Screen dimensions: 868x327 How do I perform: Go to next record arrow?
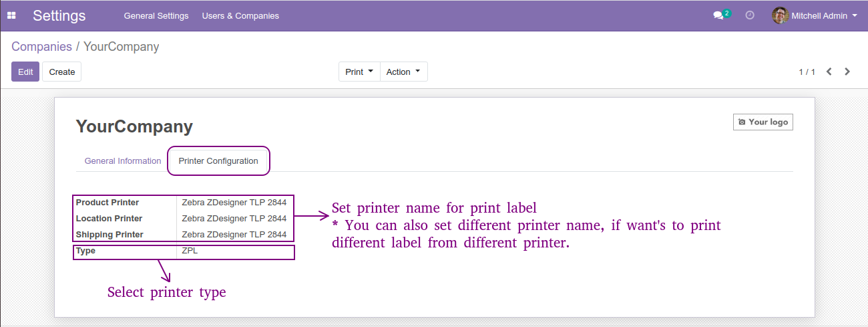tap(847, 72)
